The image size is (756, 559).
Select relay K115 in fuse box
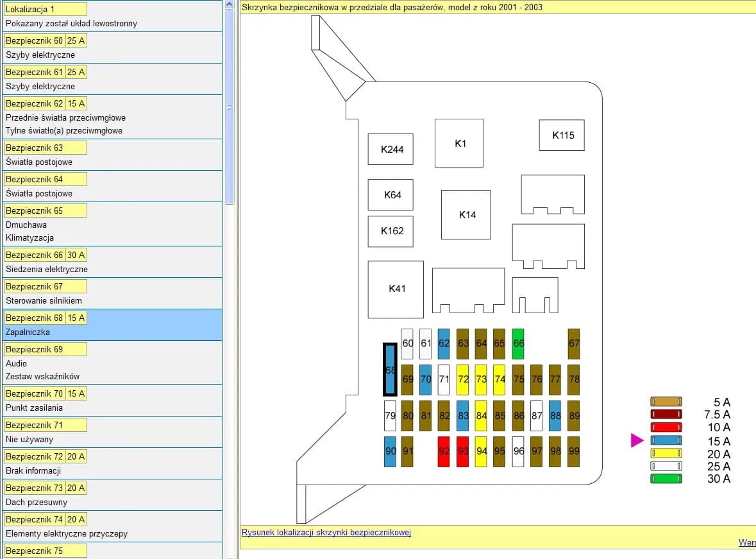point(562,135)
